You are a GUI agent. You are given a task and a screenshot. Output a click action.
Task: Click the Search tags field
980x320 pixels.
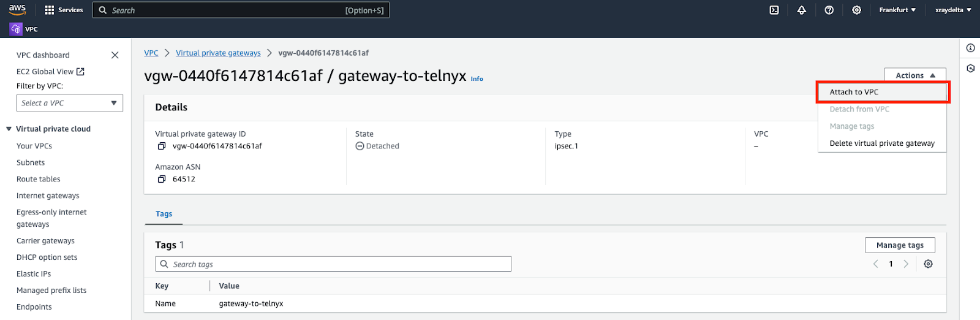coord(333,264)
